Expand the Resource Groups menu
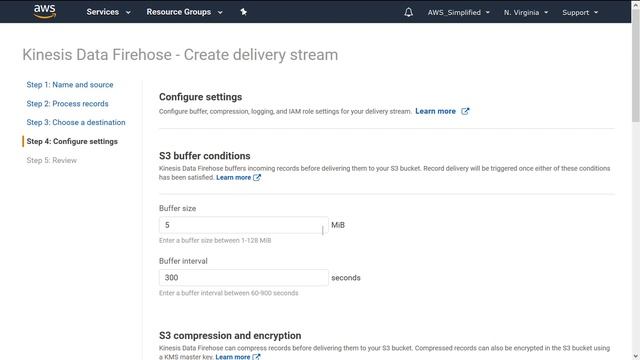640x360 pixels. point(184,12)
